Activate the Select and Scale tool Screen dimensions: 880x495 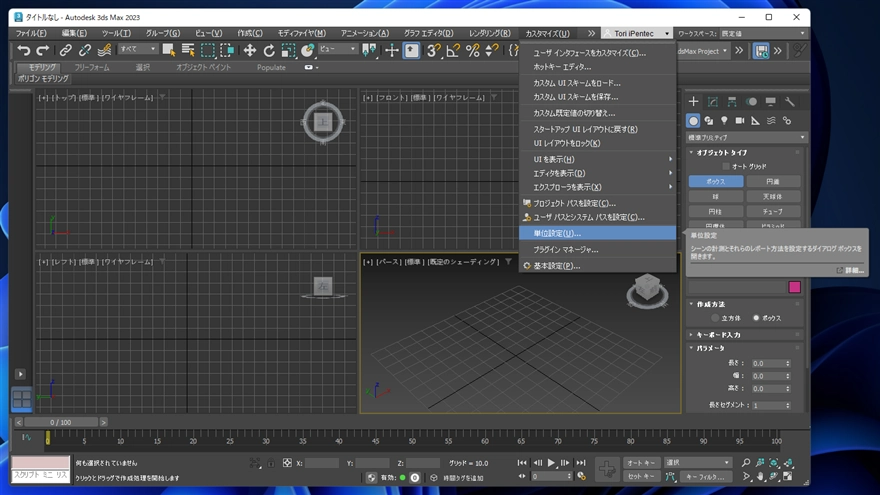(288, 51)
